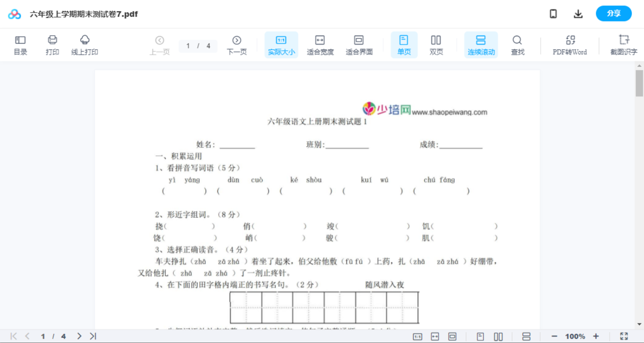Go to next page with 下一页

[236, 45]
